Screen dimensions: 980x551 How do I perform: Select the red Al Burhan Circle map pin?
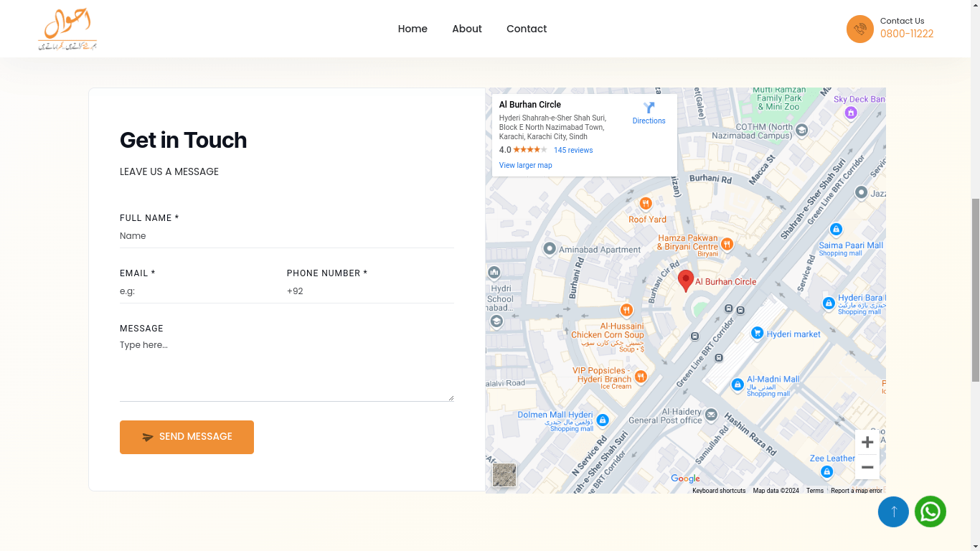tap(686, 281)
